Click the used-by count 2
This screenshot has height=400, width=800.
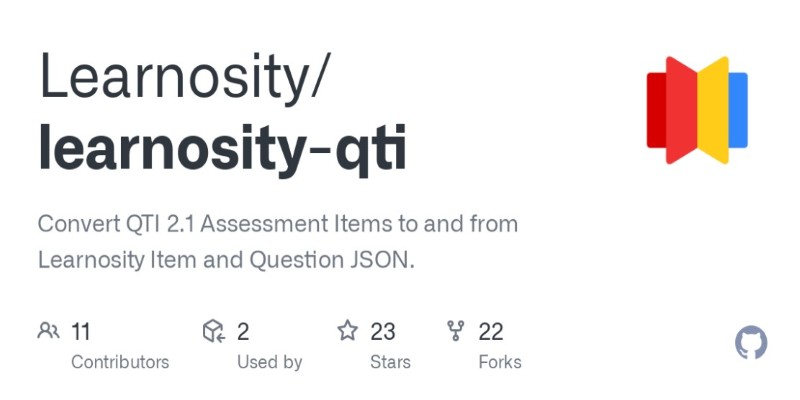pyautogui.click(x=243, y=332)
